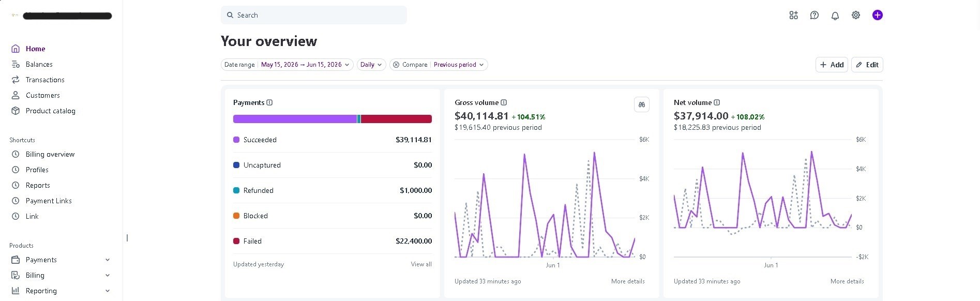Image resolution: width=980 pixels, height=301 pixels.
Task: Open the Daily granularity dropdown
Action: click(371, 65)
